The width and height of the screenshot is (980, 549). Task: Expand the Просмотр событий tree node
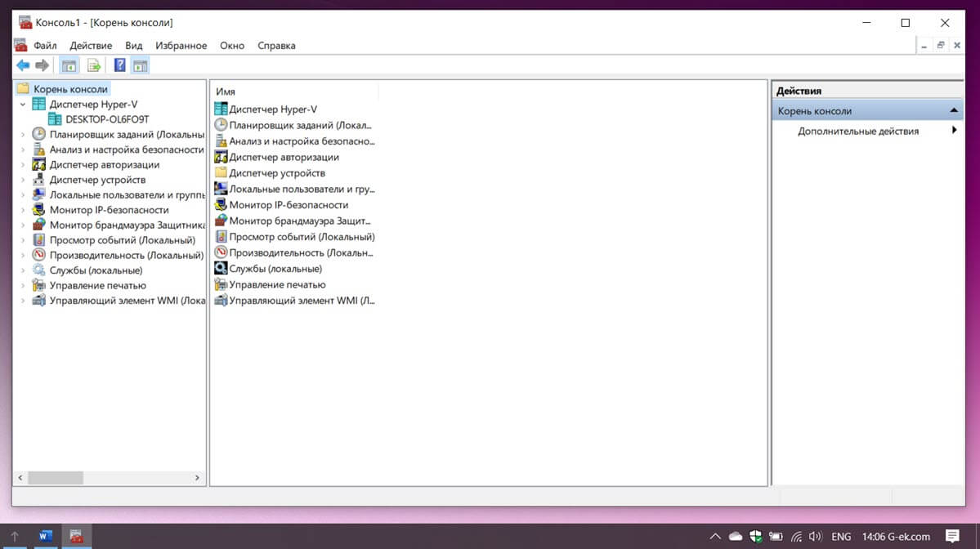click(x=23, y=240)
